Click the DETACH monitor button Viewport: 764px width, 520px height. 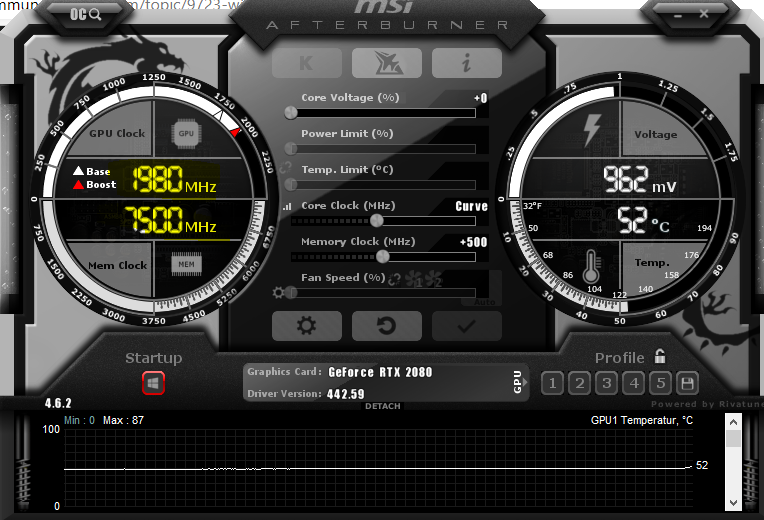click(x=383, y=406)
